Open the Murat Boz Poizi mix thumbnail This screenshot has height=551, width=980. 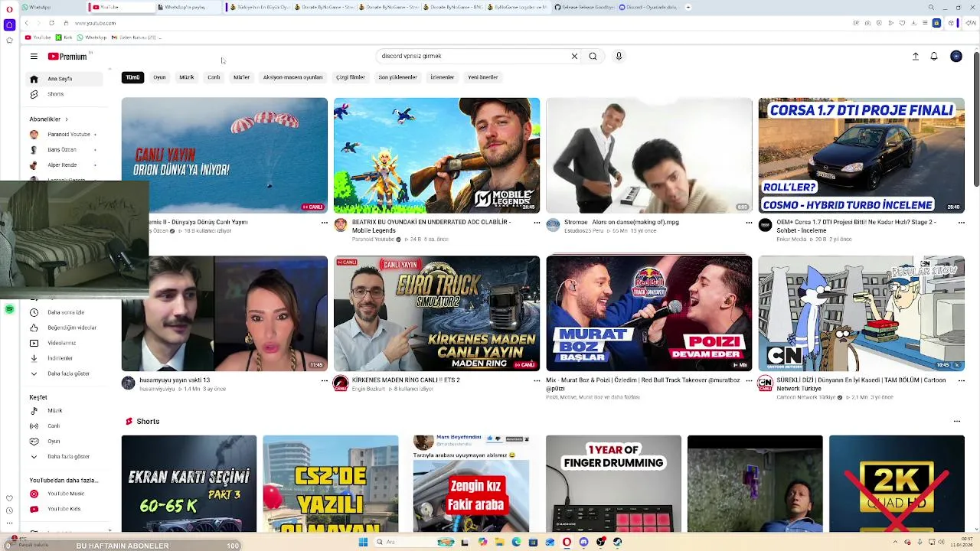(x=649, y=314)
